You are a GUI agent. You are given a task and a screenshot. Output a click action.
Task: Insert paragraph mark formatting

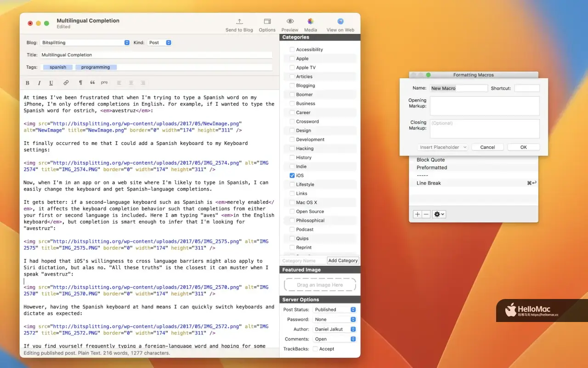click(80, 83)
